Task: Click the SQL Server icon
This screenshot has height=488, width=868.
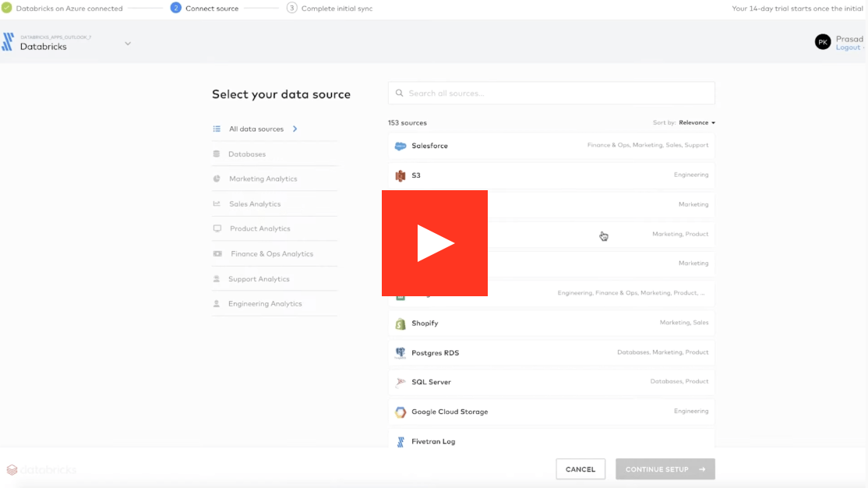Action: pos(400,383)
